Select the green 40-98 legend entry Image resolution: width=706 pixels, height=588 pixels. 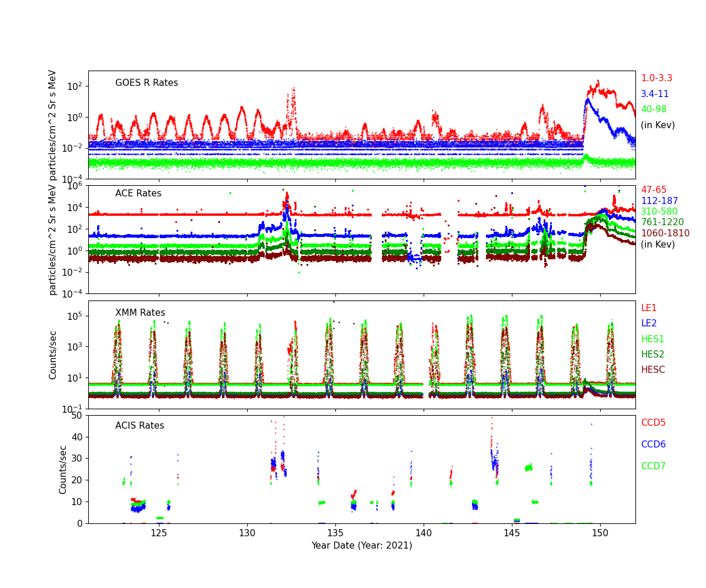[654, 109]
